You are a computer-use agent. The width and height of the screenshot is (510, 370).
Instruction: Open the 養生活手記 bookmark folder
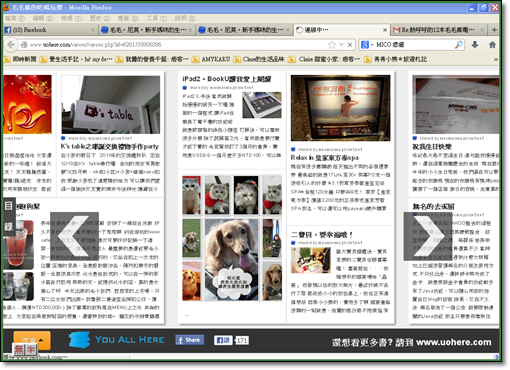[76, 59]
